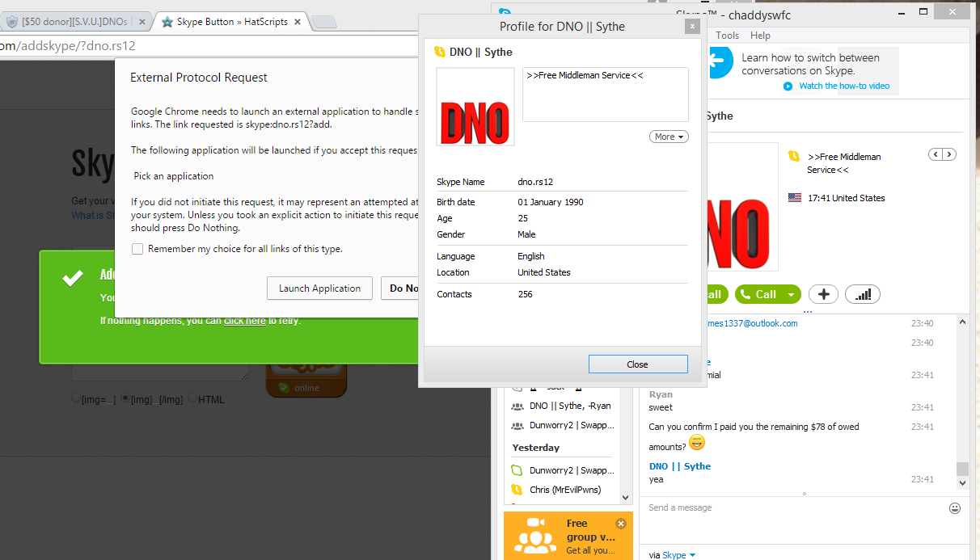Click the mood message box in profile dialog
This screenshot has height=560, width=980.
(606, 95)
